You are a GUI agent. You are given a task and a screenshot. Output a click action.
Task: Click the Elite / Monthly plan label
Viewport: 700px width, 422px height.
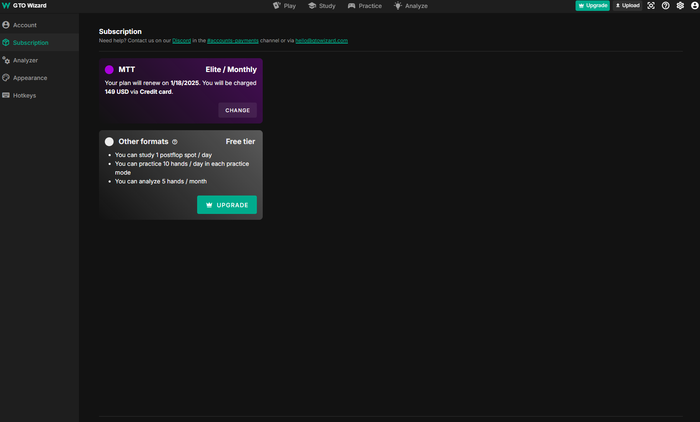[x=231, y=69]
